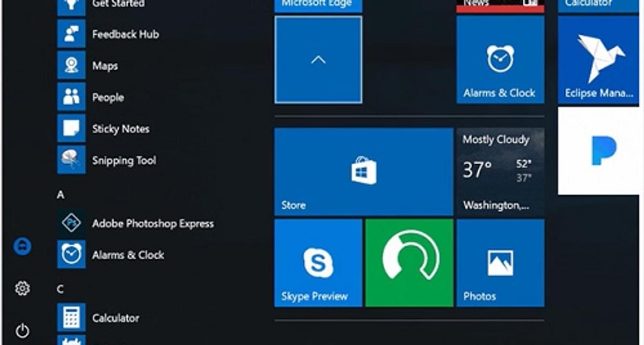Click the Feedback Hub text label
Viewport: 644px width, 345px height.
126,34
